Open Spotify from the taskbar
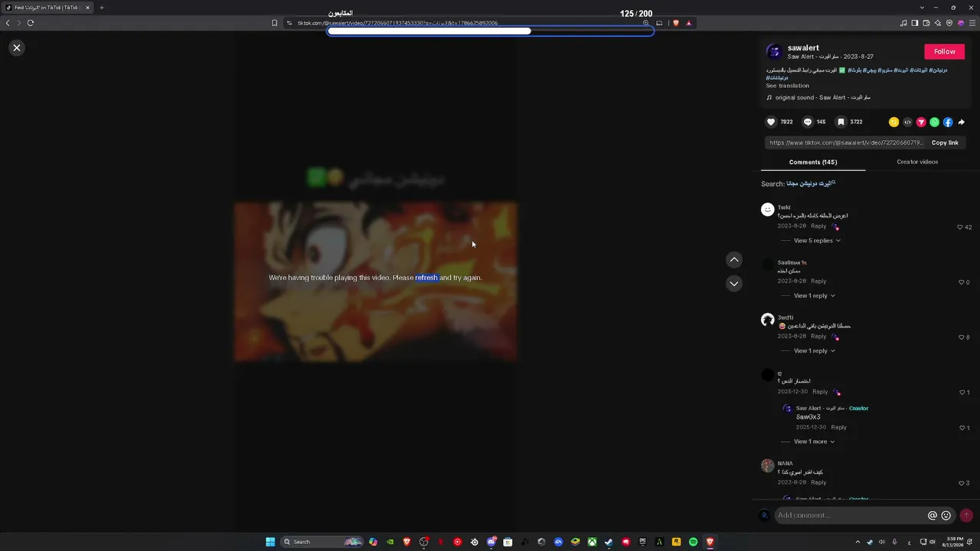Screen dimensions: 980x551 click(x=693, y=542)
